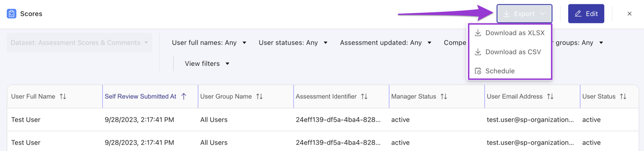The width and height of the screenshot is (644, 151).
Task: Select Schedule from export menu
Action: (x=510, y=71)
